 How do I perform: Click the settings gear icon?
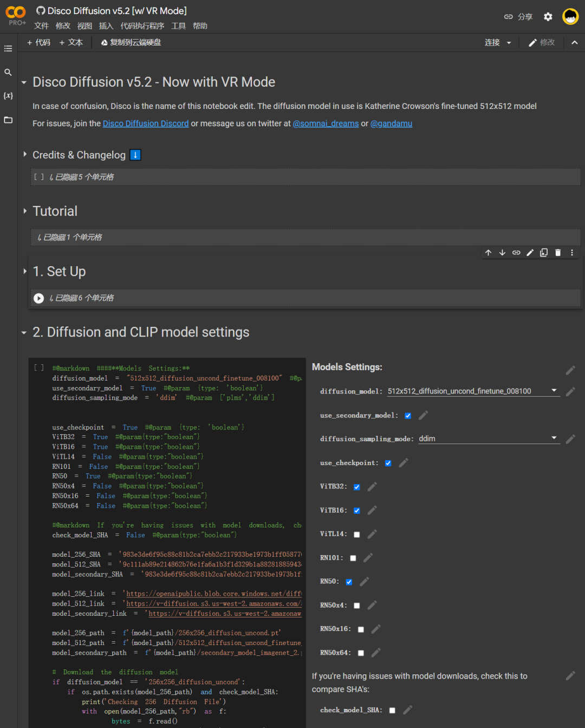[548, 17]
